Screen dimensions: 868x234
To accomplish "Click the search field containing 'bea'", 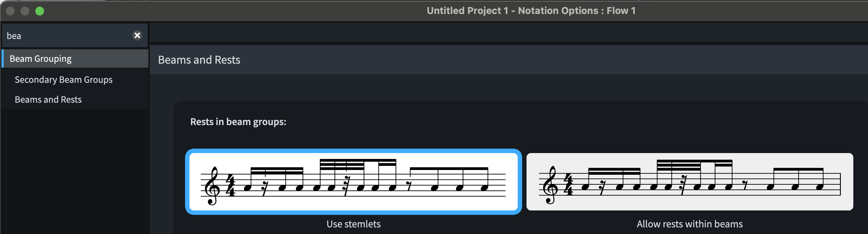I will point(66,36).
